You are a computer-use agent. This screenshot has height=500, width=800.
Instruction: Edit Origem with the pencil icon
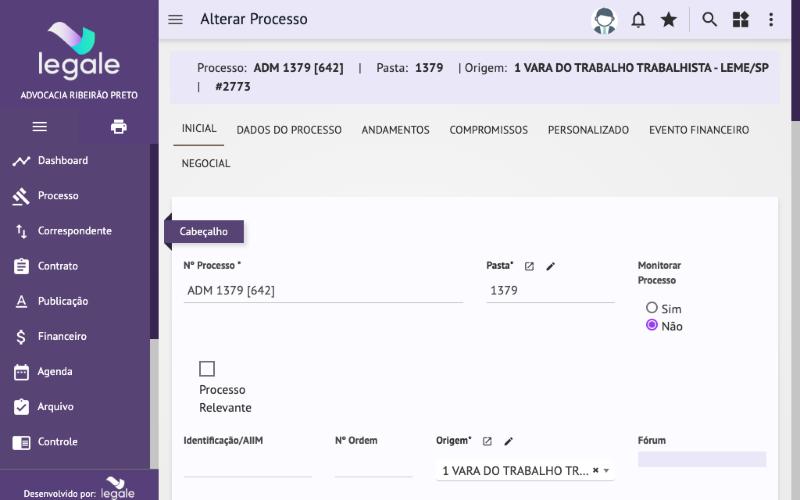508,441
